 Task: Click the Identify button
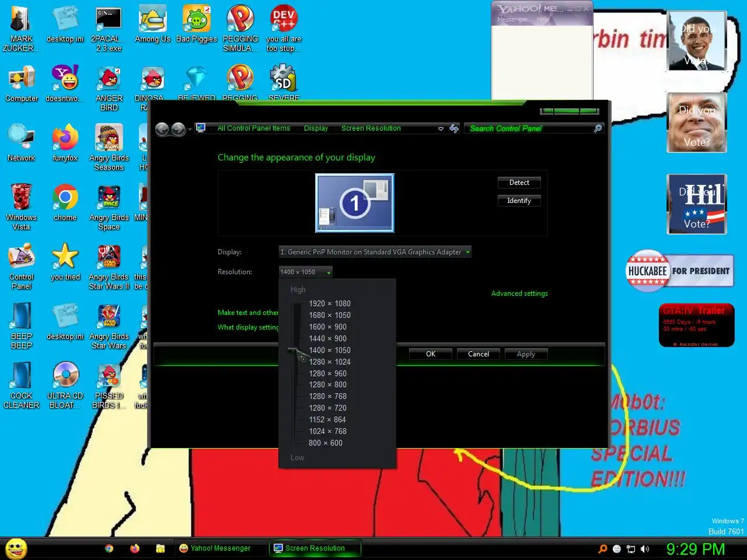pos(519,201)
